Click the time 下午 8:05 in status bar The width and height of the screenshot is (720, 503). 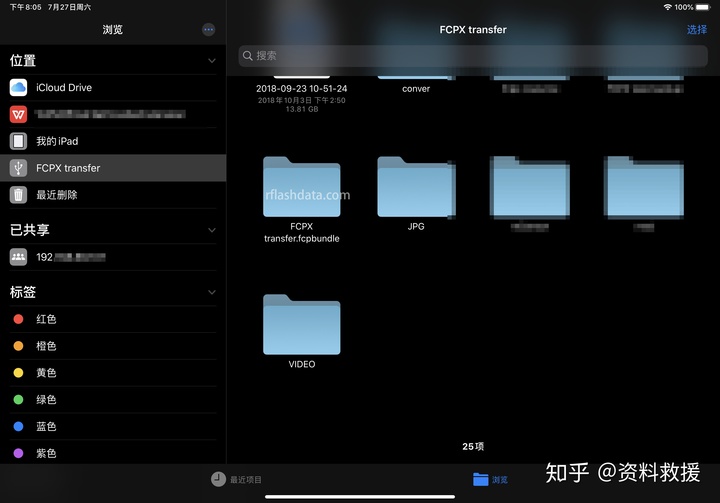pyautogui.click(x=26, y=7)
